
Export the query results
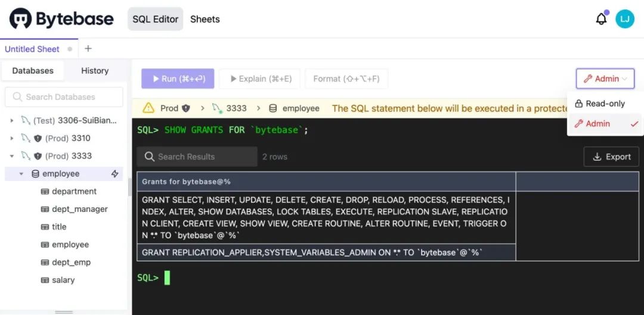coord(611,157)
